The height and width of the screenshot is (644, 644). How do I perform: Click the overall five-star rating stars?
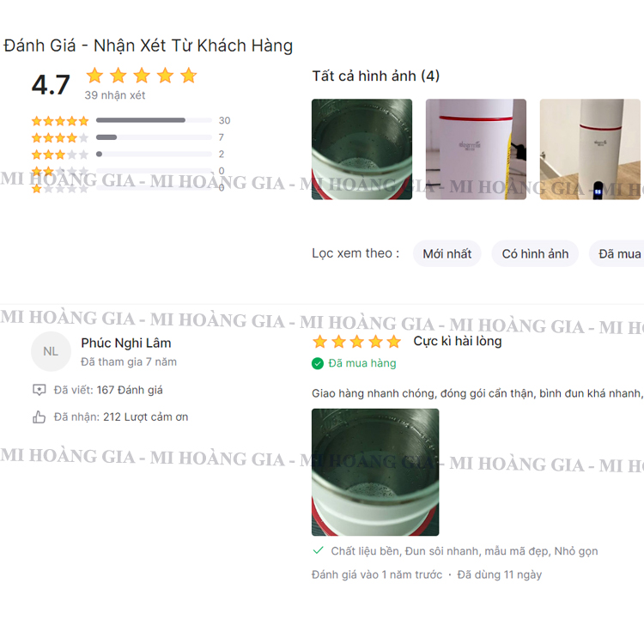coord(142,76)
